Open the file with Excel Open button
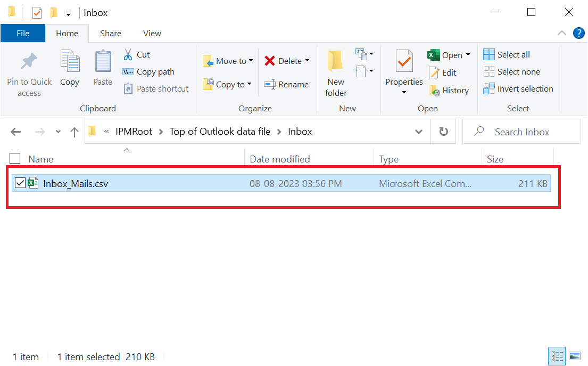Screen dimensions: 588x366 tap(445, 55)
